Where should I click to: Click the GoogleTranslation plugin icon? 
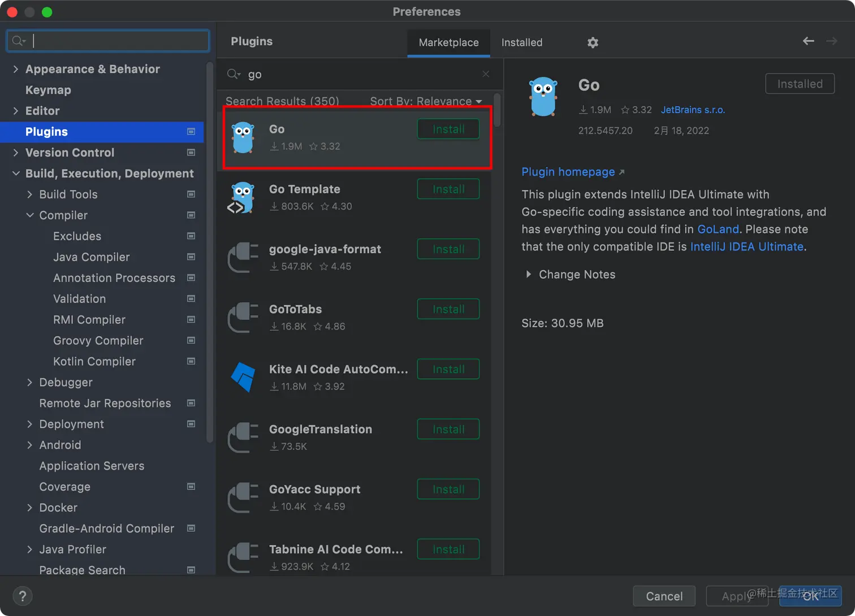243,438
